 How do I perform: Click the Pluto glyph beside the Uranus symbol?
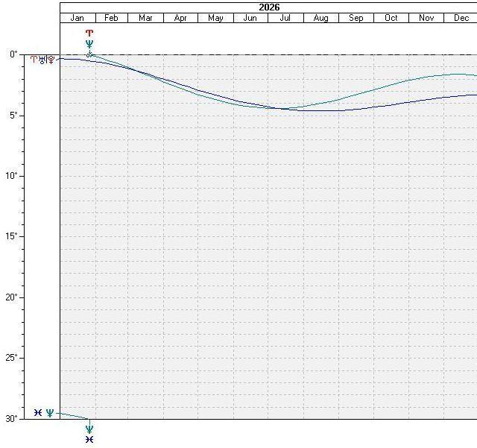(x=51, y=59)
